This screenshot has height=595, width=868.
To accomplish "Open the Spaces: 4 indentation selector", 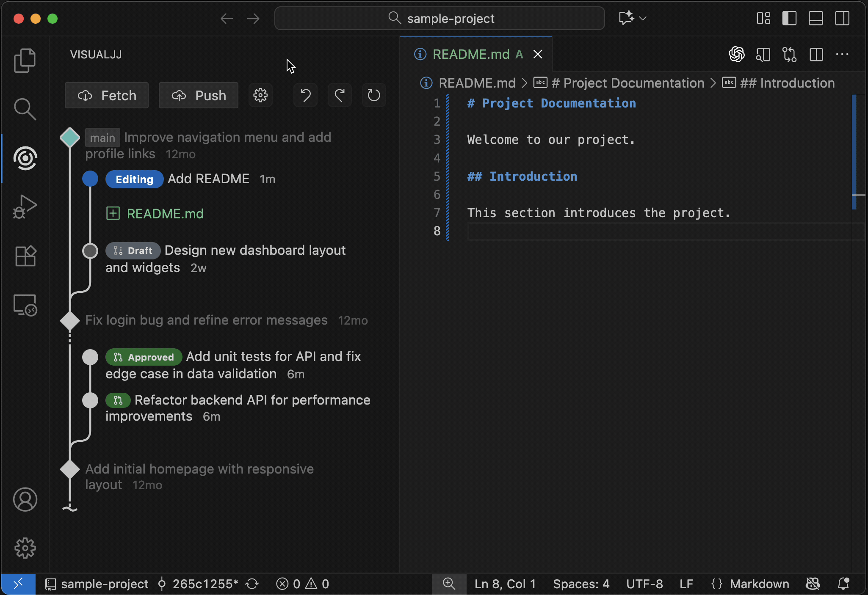I will (x=581, y=584).
